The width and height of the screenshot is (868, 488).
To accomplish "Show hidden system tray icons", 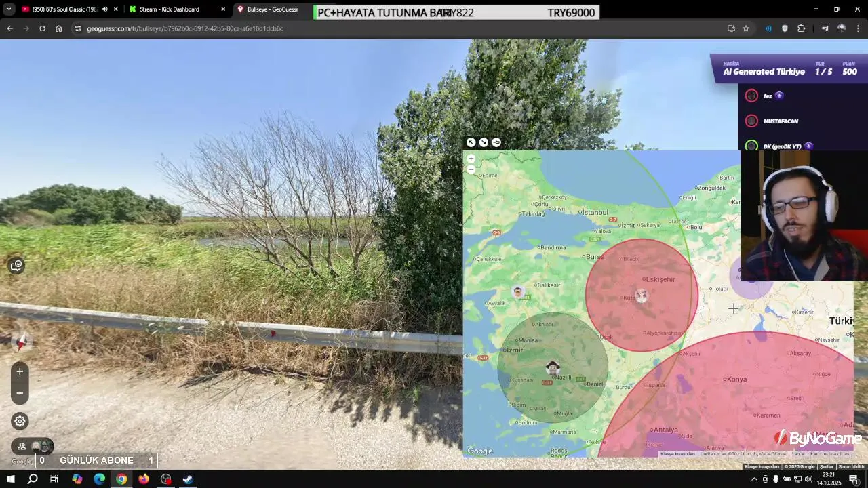I will pyautogui.click(x=754, y=479).
